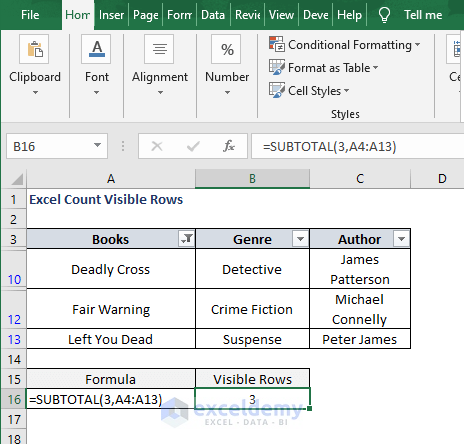Open the View ribbon tab
464x444 pixels.
point(281,15)
